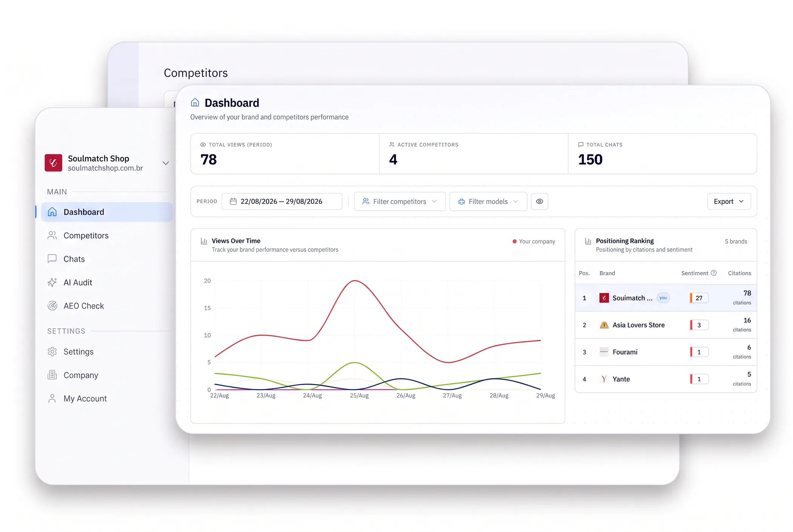Click the Citations column header
The image size is (793, 532).
click(739, 273)
